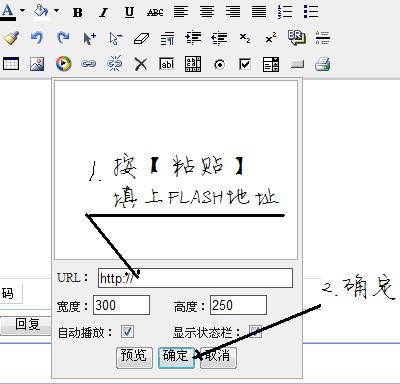400x384 pixels.
Task: Insert BR line break
Action: pos(297,37)
